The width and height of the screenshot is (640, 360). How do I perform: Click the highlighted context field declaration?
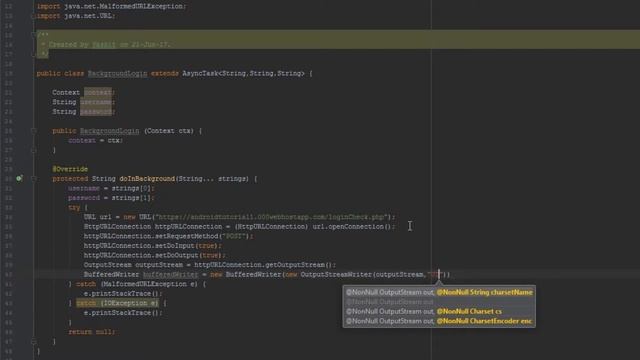click(98, 93)
